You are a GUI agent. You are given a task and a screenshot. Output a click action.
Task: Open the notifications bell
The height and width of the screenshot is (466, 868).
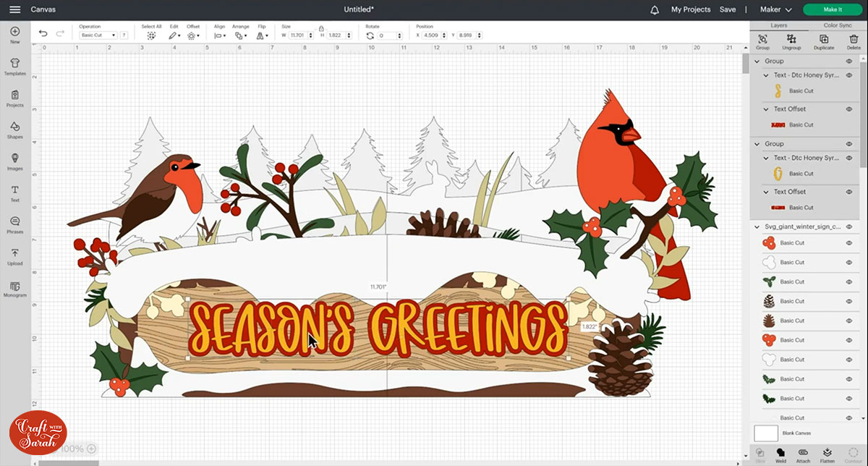(655, 10)
